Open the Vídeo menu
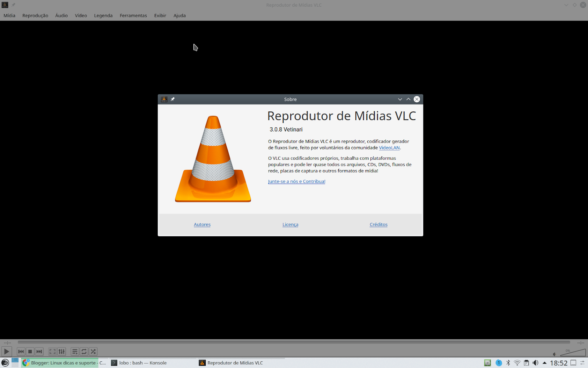 coord(81,15)
